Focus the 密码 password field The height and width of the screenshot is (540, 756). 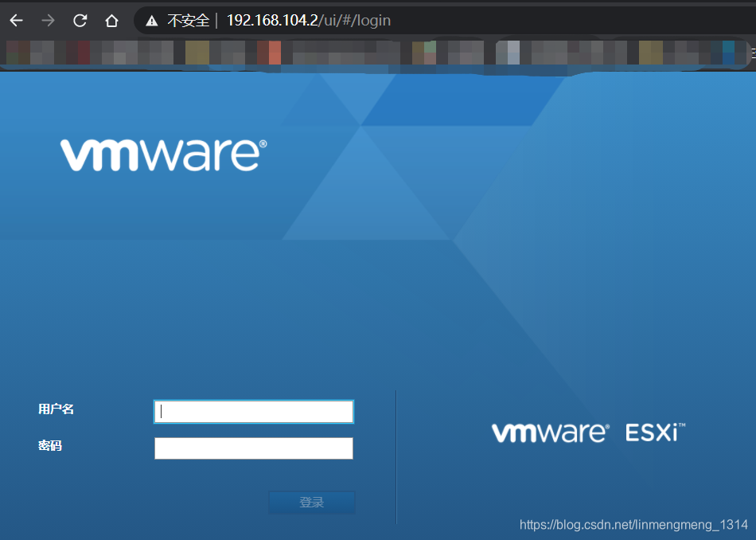click(x=254, y=448)
